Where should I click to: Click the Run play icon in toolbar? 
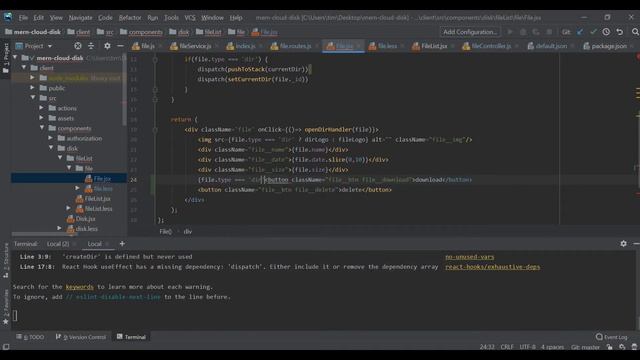(510, 32)
